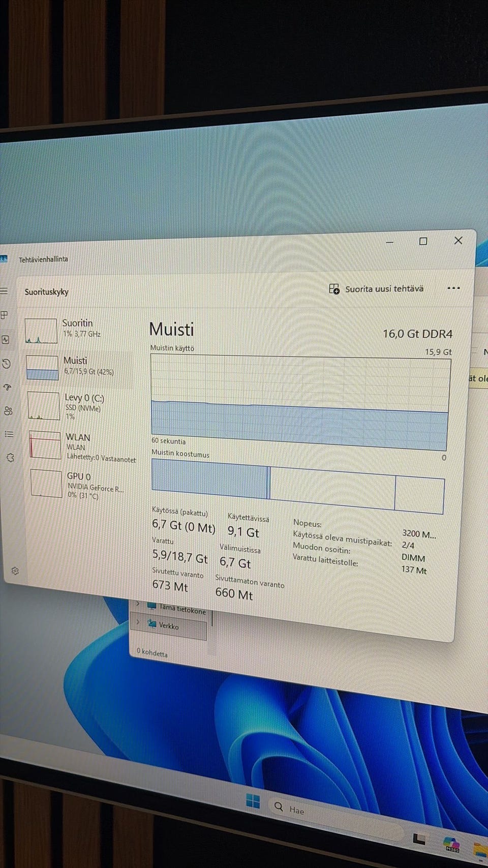Click the "660 Mt" non-paged pool value
This screenshot has width=488, height=868.
234,593
